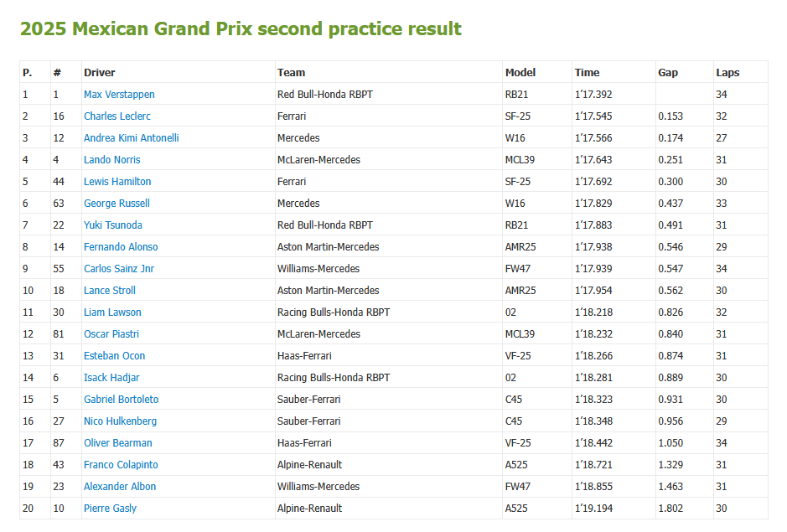Screen dimensions: 787x532
Task: Open Gabriel Bortoleto's link
Action: click(121, 400)
